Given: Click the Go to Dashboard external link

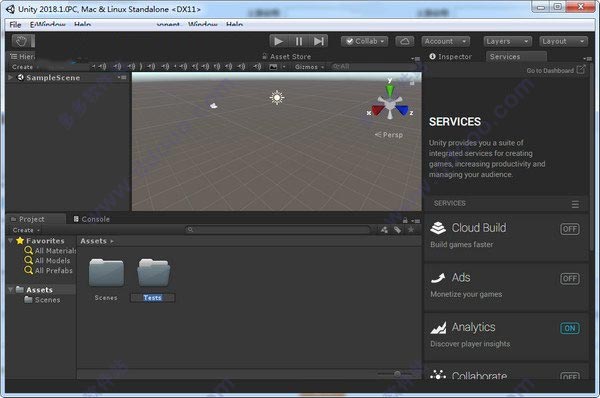Looking at the screenshot, I should coord(555,70).
